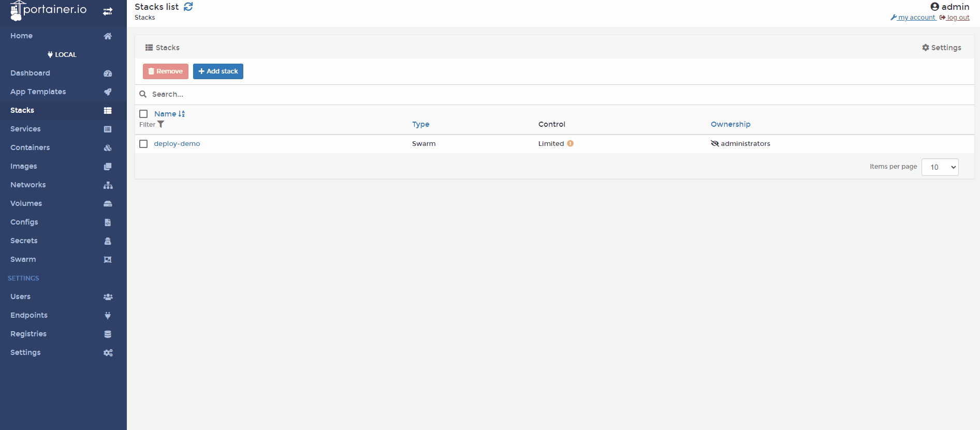Click the log out link
Screen dimensions: 980x430
(x=957, y=18)
